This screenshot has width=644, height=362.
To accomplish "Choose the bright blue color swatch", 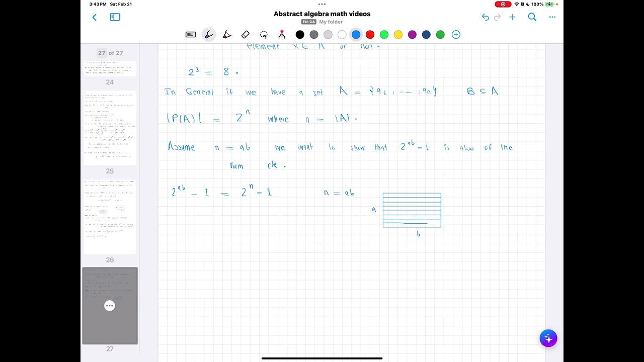I will 356,35.
